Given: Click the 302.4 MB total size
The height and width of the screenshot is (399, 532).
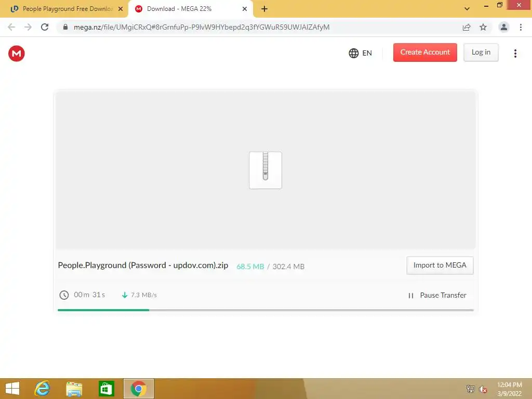Looking at the screenshot, I should (x=288, y=267).
